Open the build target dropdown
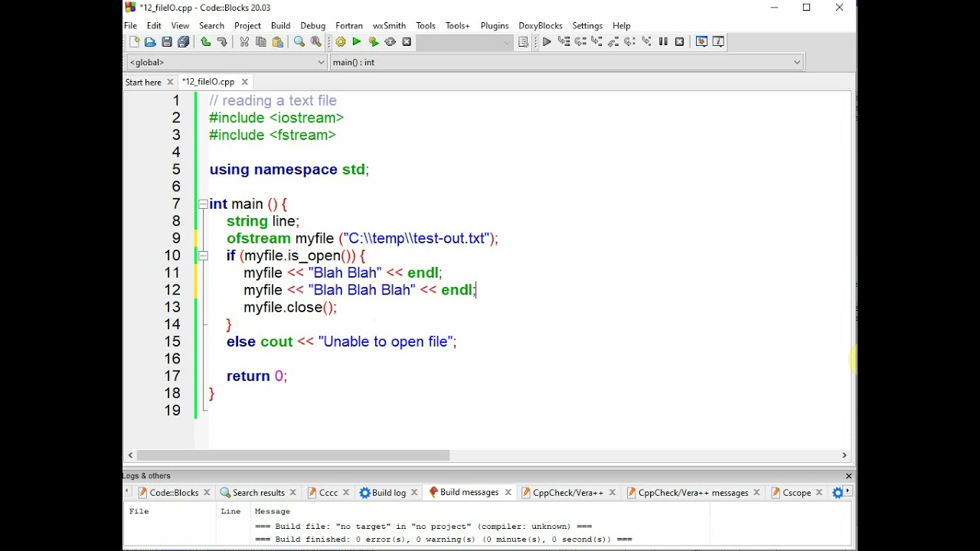The height and width of the screenshot is (551, 980). coord(465,42)
